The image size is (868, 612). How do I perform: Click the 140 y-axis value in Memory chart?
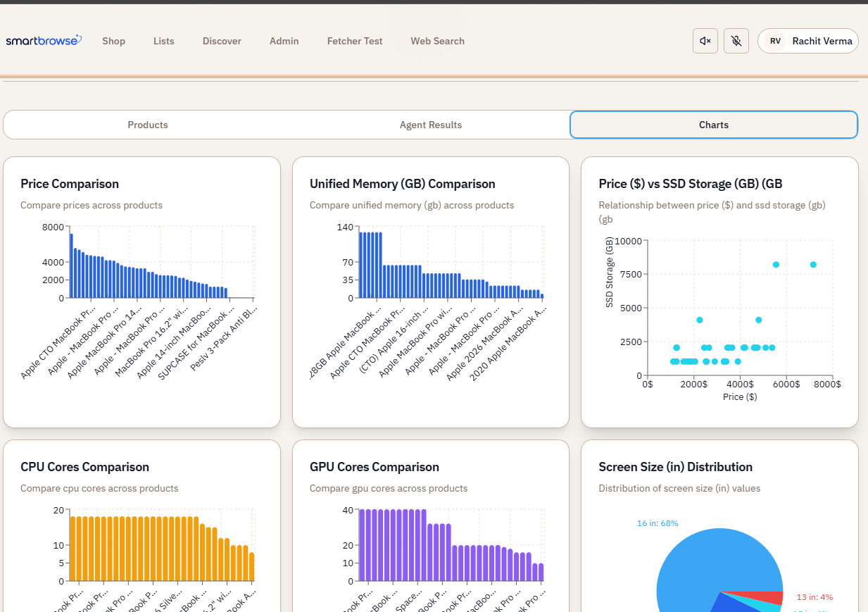pyautogui.click(x=346, y=227)
